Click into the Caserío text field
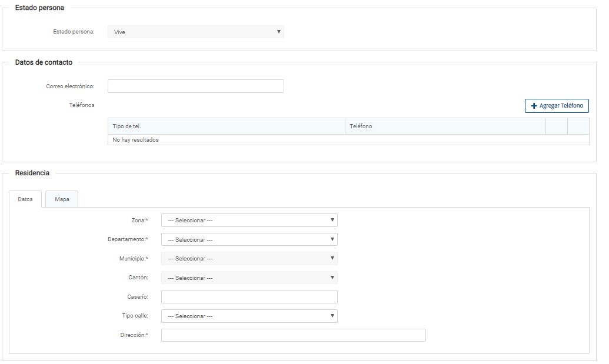The width and height of the screenshot is (609, 364). point(249,297)
